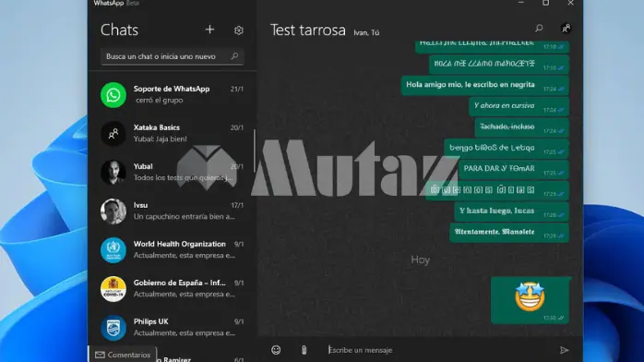Viewport: 644px width, 362px height.
Task: Click Soporte de WhatsApp avatar
Action: click(113, 95)
